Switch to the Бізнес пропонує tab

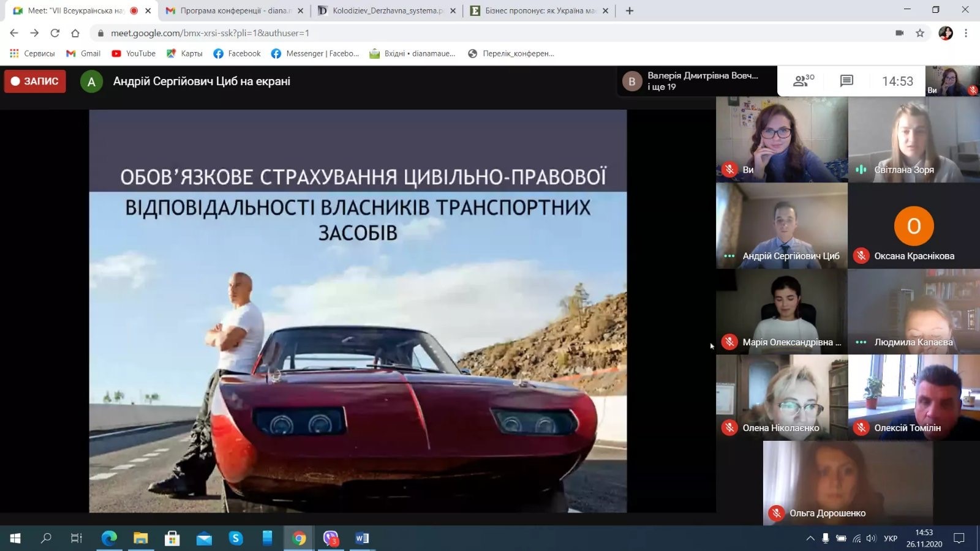539,10
